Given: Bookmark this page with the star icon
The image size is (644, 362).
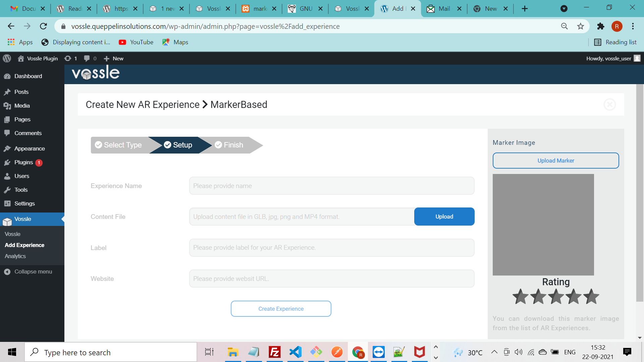Looking at the screenshot, I should (x=581, y=26).
